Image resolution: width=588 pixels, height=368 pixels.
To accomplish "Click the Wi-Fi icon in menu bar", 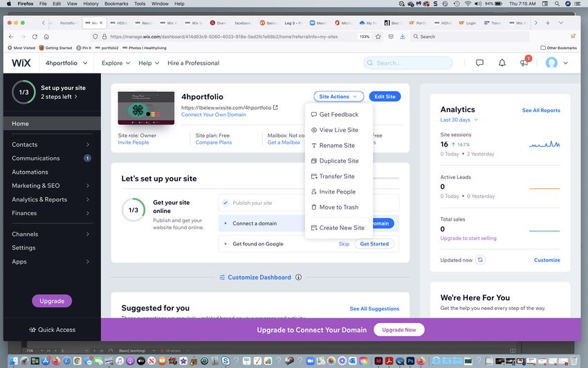I will [x=468, y=3].
